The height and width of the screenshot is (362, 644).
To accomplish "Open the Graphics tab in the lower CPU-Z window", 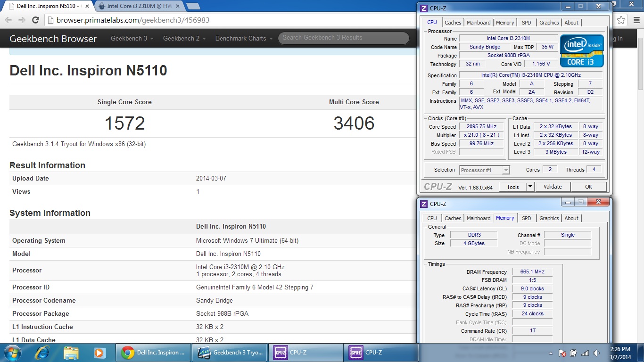I will pos(549,218).
